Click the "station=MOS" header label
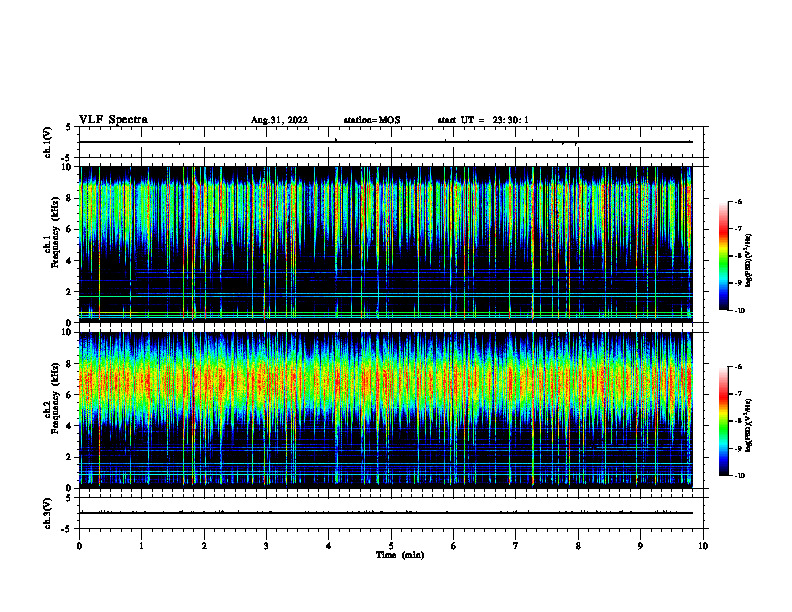The width and height of the screenshot is (792, 612). point(372,120)
